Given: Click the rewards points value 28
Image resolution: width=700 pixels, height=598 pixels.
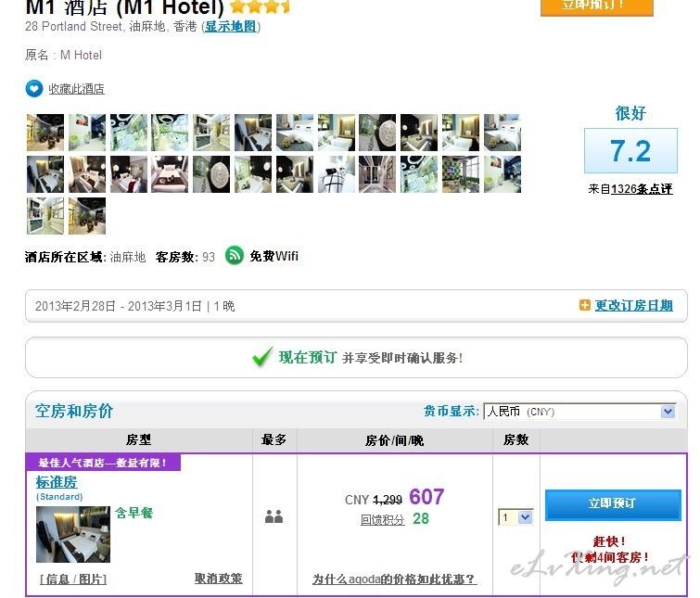Looking at the screenshot, I should [421, 518].
